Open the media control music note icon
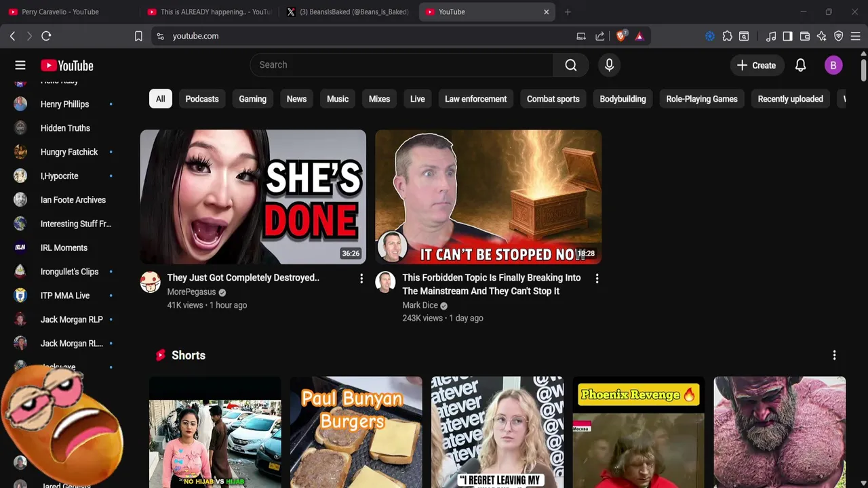The width and height of the screenshot is (868, 488). 771,36
